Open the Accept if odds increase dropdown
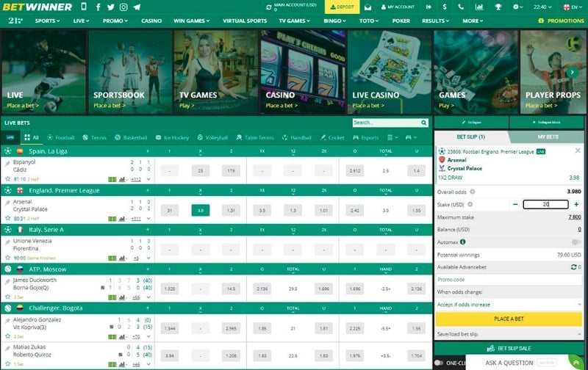This screenshot has height=370, width=588. [509, 305]
